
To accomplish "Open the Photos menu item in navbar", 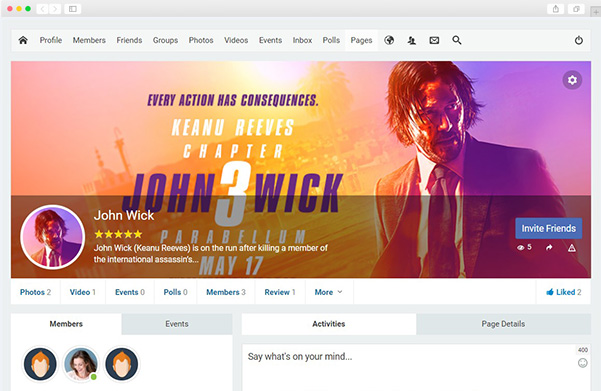I will tap(201, 40).
